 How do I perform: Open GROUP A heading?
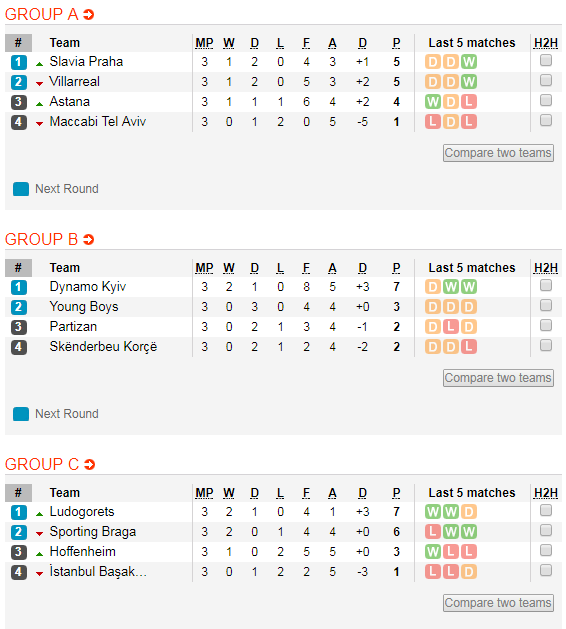point(41,15)
